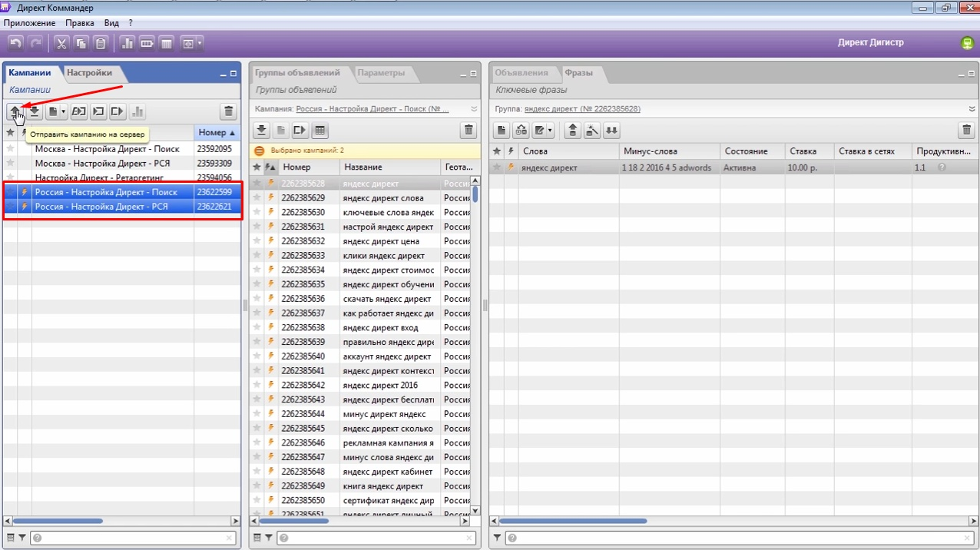Viewport: 980px width, 550px height.
Task: Open the Правка menu
Action: (80, 23)
